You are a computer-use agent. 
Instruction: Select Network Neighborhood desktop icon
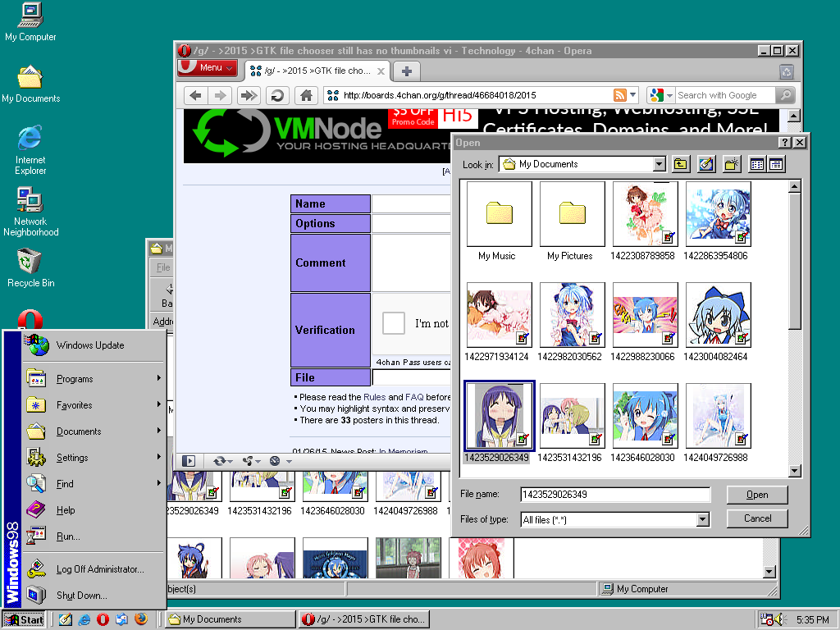(30, 212)
